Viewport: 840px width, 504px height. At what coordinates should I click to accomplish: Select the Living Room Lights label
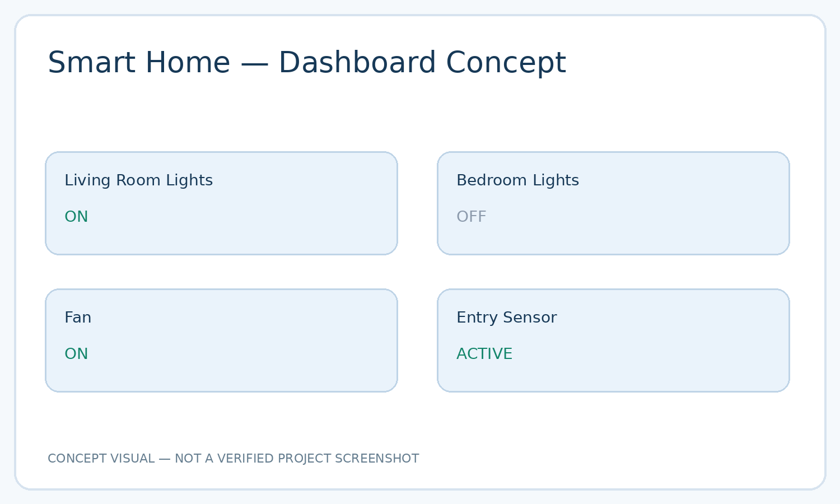point(138,180)
